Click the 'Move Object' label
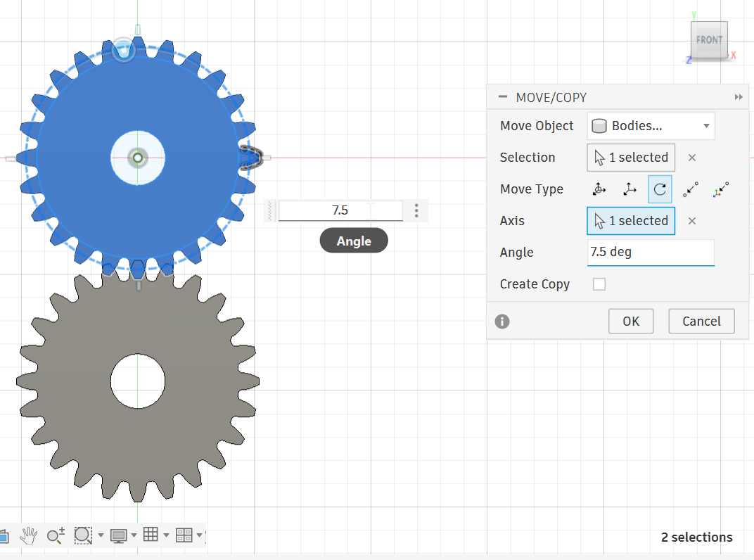 [537, 126]
